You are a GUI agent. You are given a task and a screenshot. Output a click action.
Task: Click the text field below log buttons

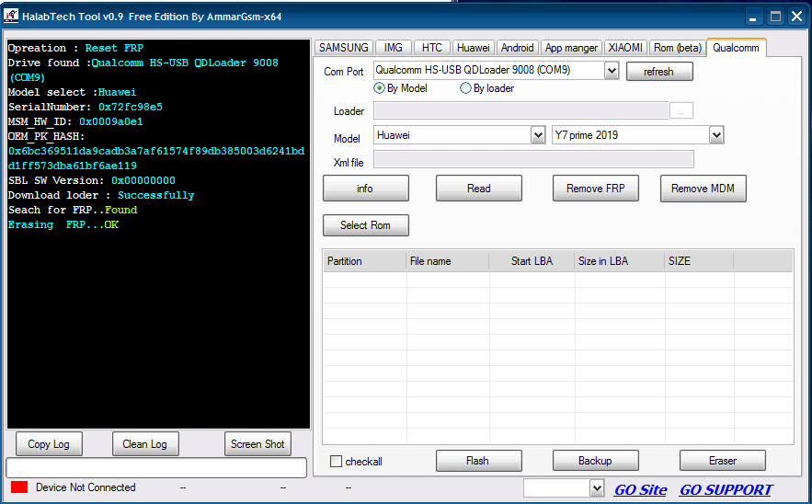[x=156, y=467]
